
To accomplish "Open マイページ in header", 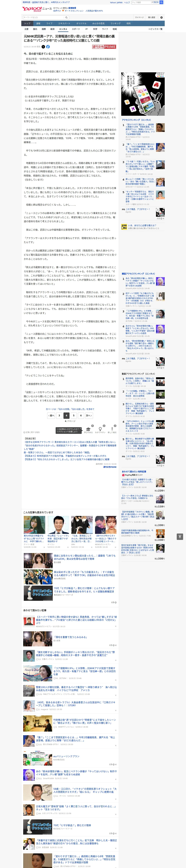I will (x=139, y=17).
